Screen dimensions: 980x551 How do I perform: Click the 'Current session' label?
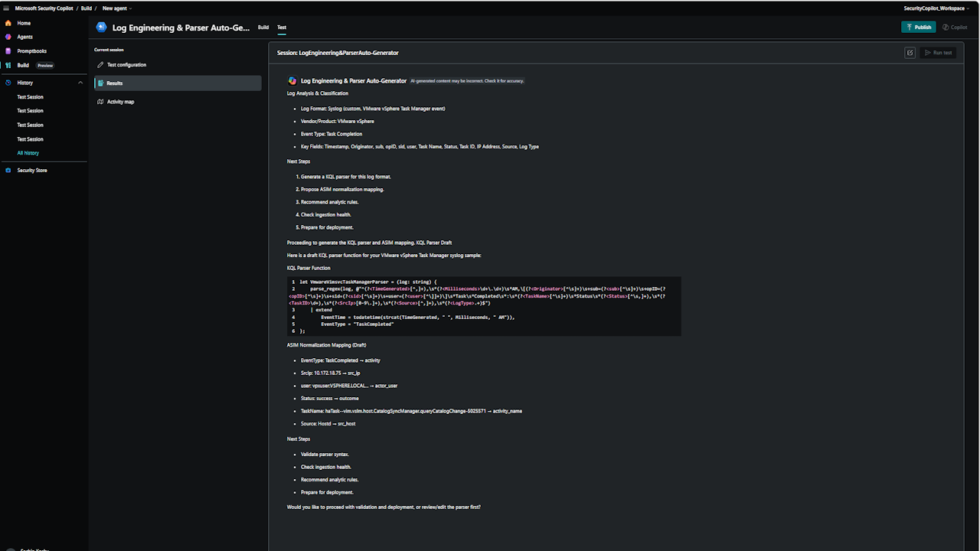coord(109,50)
